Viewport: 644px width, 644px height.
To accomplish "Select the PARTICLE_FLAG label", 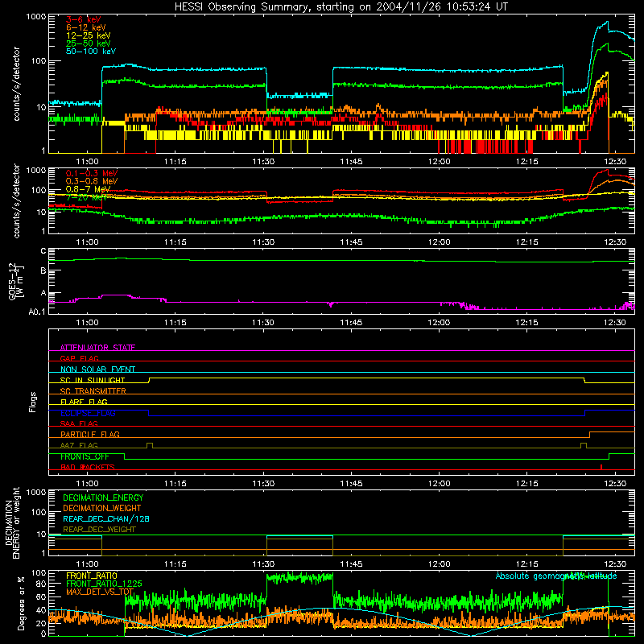I will [x=90, y=434].
